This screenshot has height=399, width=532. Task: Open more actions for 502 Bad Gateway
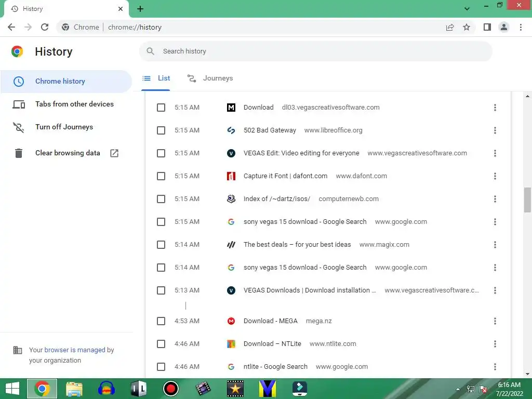coord(495,130)
